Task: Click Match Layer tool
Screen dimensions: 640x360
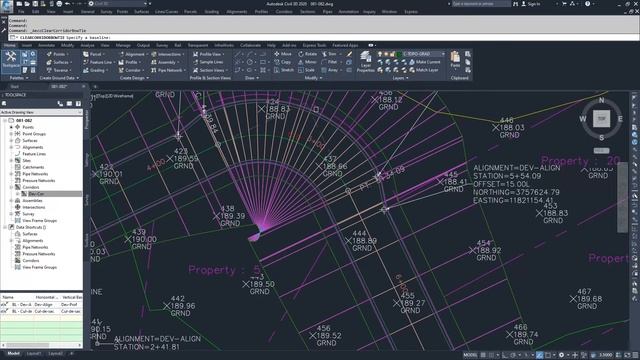Action: pyautogui.click(x=424, y=70)
